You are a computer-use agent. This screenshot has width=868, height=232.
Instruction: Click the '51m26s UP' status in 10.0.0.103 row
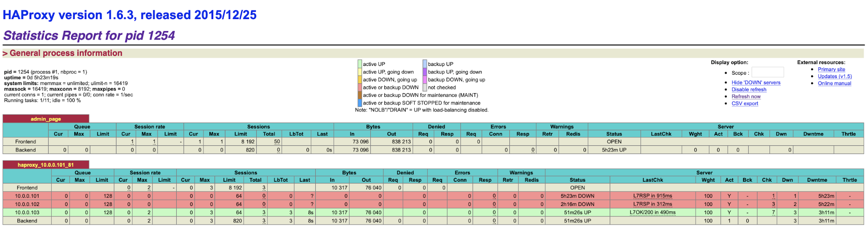click(577, 212)
